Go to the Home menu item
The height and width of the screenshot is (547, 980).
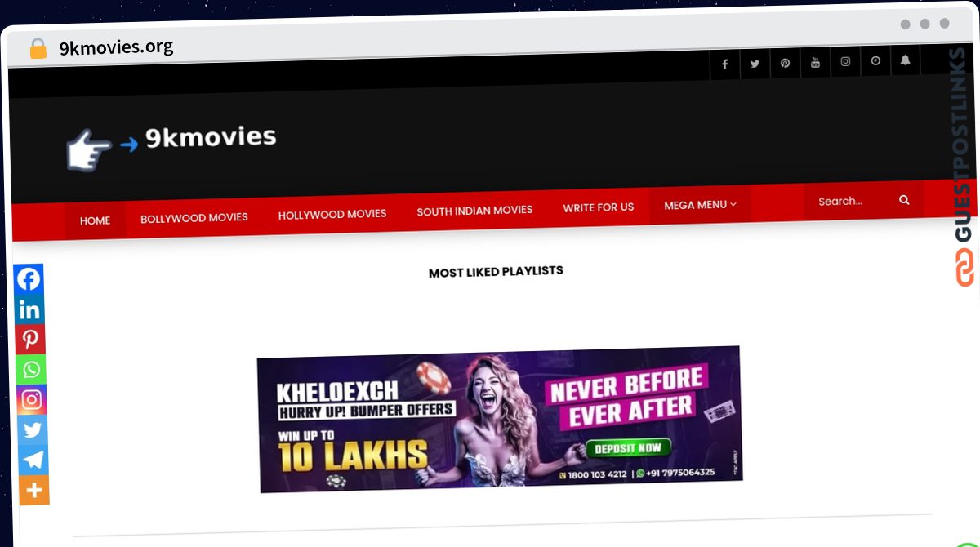click(x=95, y=220)
